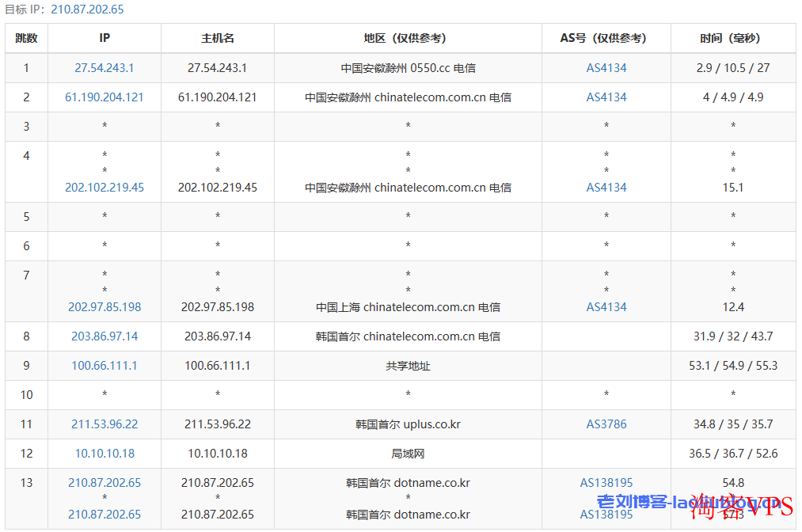Click time value 53.1 / 54.9 / 55.3

tap(733, 365)
